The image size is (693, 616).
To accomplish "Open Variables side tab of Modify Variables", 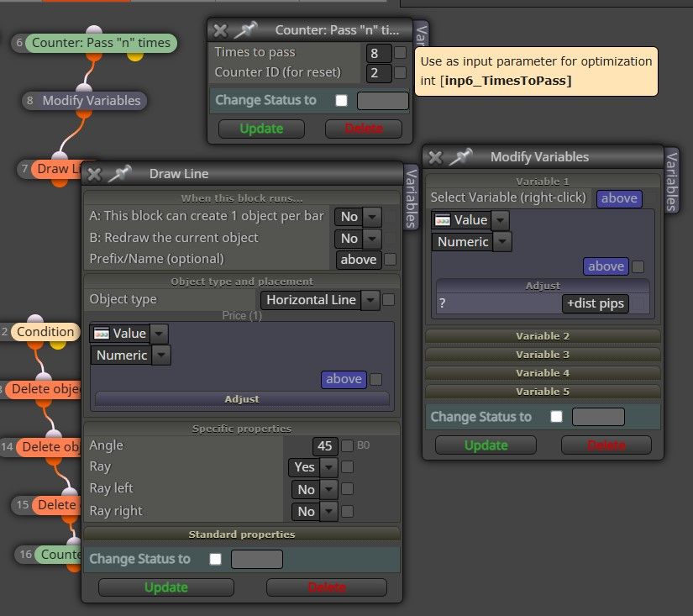I will click(671, 182).
